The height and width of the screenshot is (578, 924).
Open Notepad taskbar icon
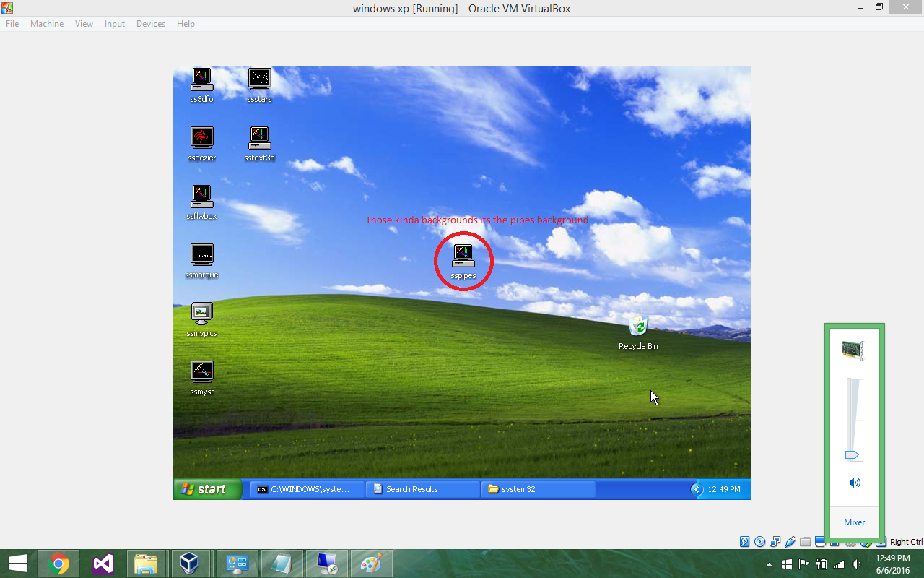pyautogui.click(x=282, y=564)
